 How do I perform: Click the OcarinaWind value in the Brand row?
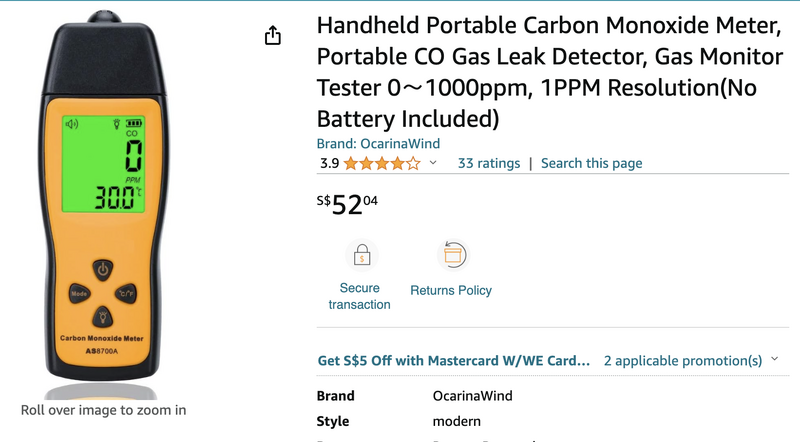(x=472, y=396)
